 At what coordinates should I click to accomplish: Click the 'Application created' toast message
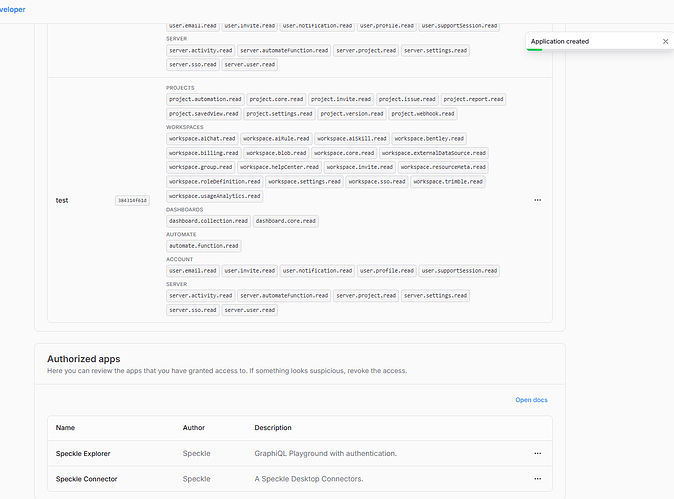tap(560, 41)
